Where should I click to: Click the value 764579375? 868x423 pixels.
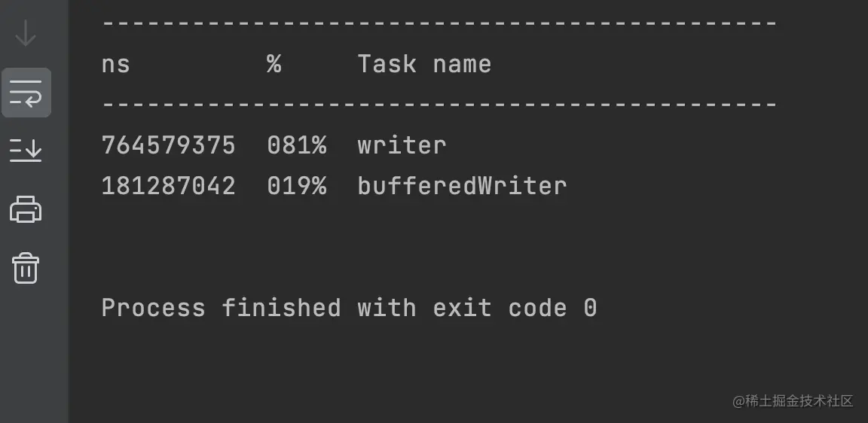[168, 145]
